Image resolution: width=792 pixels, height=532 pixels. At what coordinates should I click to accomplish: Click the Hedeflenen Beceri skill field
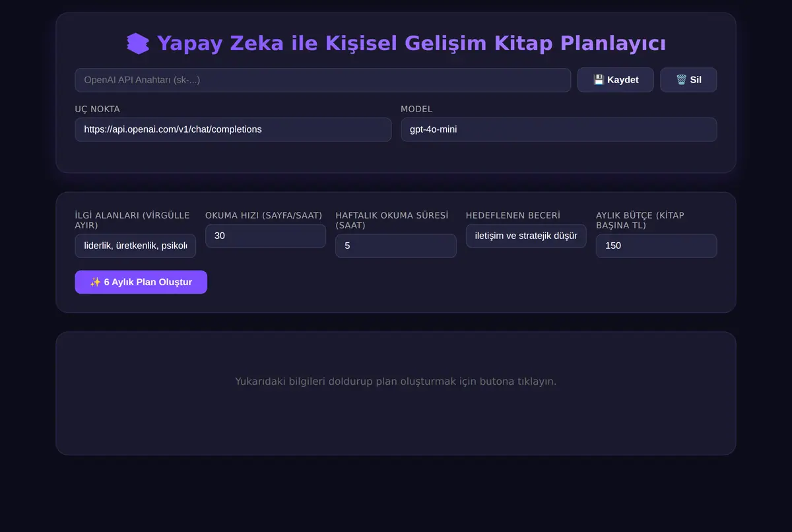[526, 236]
